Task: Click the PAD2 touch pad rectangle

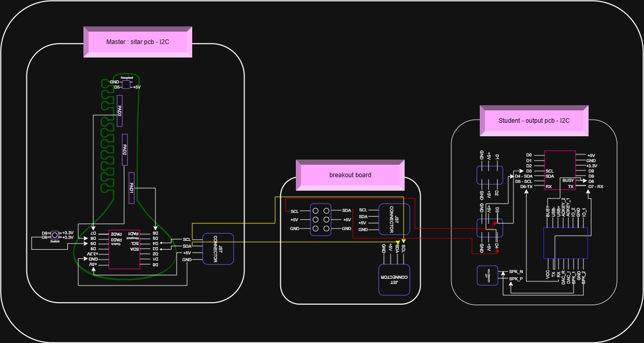Action: [125, 150]
